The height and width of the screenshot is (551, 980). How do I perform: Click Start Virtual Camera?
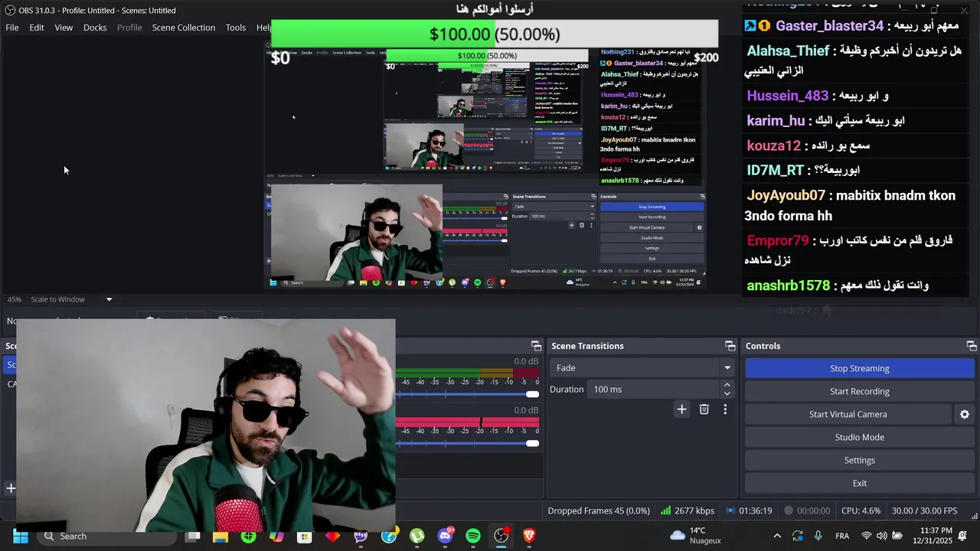pos(848,414)
